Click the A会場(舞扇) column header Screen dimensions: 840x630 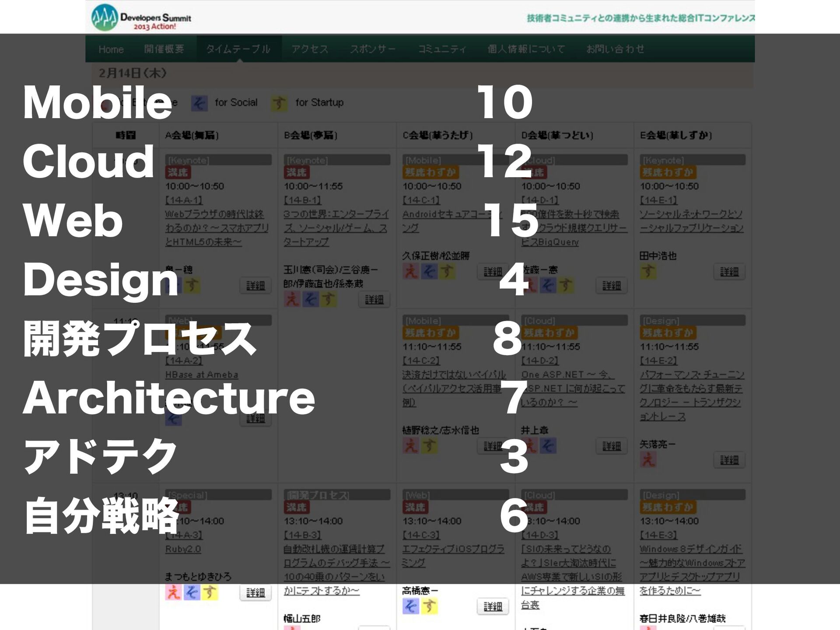click(x=192, y=135)
